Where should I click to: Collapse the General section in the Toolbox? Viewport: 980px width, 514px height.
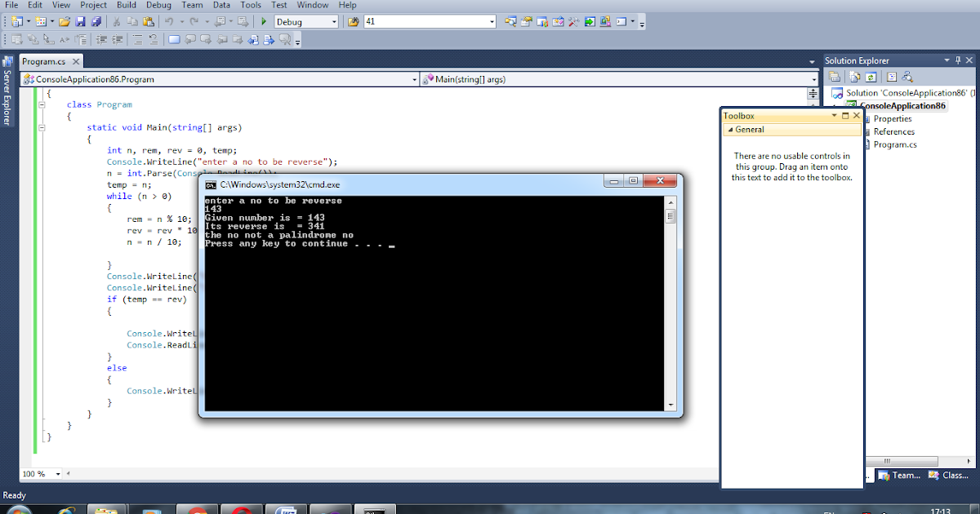[731, 129]
